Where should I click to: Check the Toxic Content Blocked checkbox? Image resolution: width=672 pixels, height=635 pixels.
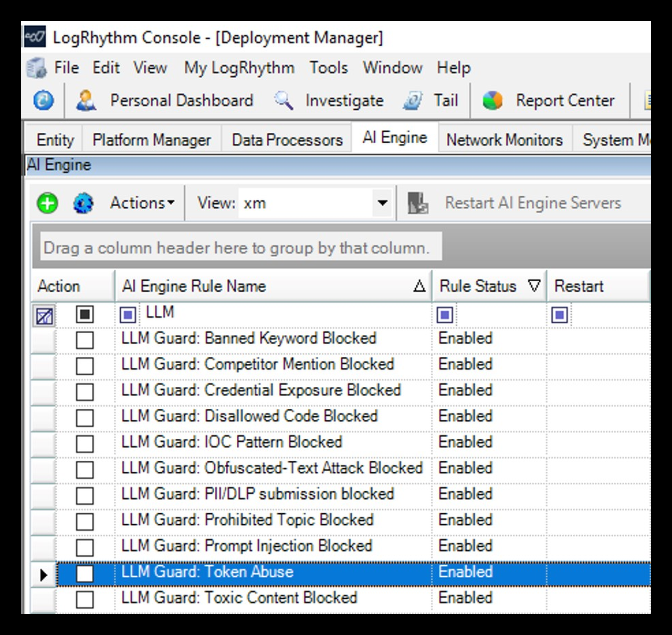point(85,599)
